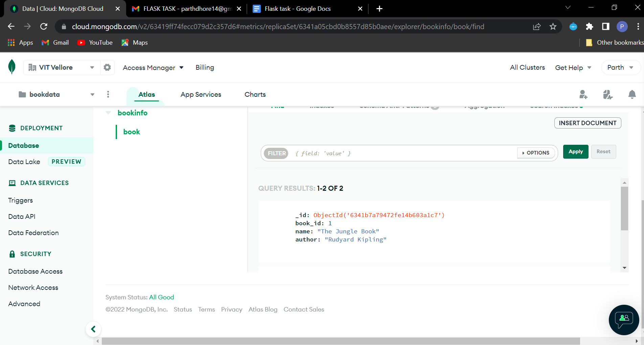Open VIT Vellore organization dropdown
The height and width of the screenshot is (345, 644).
[62, 67]
